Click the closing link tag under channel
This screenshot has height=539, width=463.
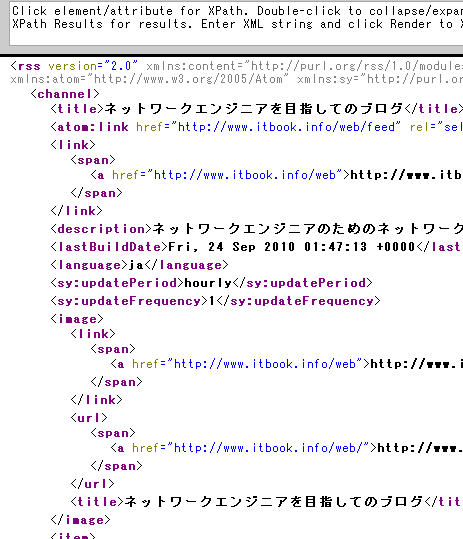76,211
